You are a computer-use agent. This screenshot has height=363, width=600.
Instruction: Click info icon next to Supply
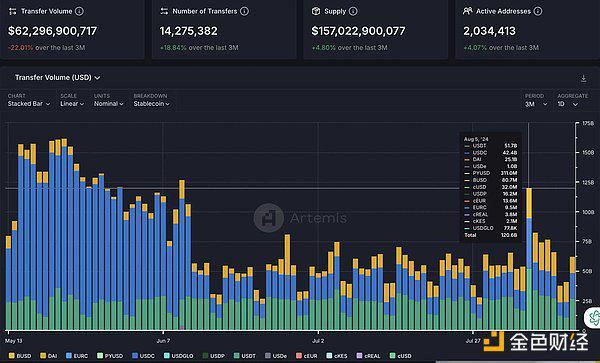pyautogui.click(x=353, y=11)
